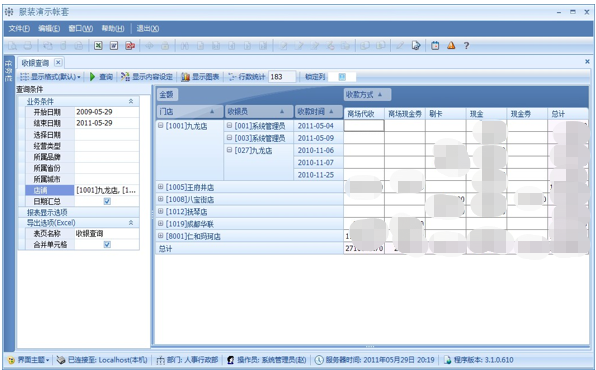
Task: Close the 收银查询 tab
Action: click(x=58, y=62)
